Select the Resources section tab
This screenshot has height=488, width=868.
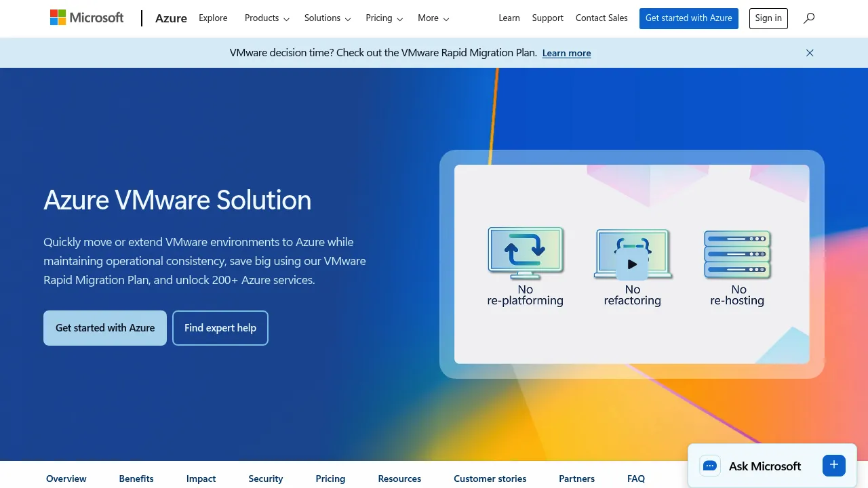399,479
